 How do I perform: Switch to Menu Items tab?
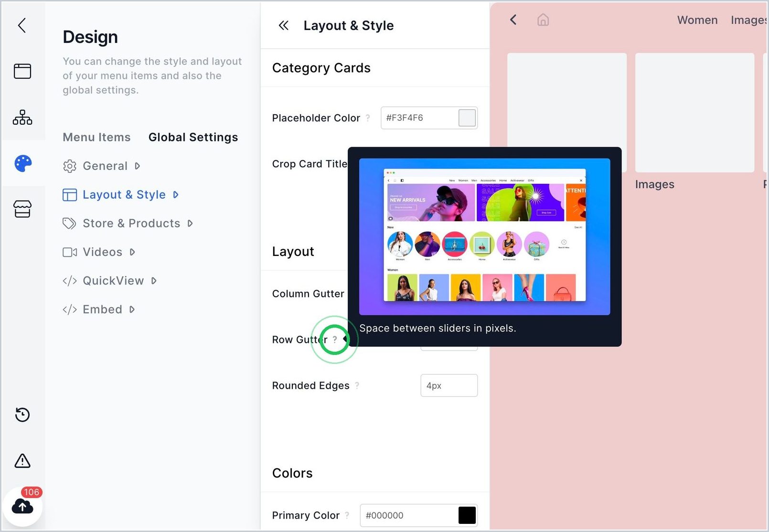click(x=96, y=137)
